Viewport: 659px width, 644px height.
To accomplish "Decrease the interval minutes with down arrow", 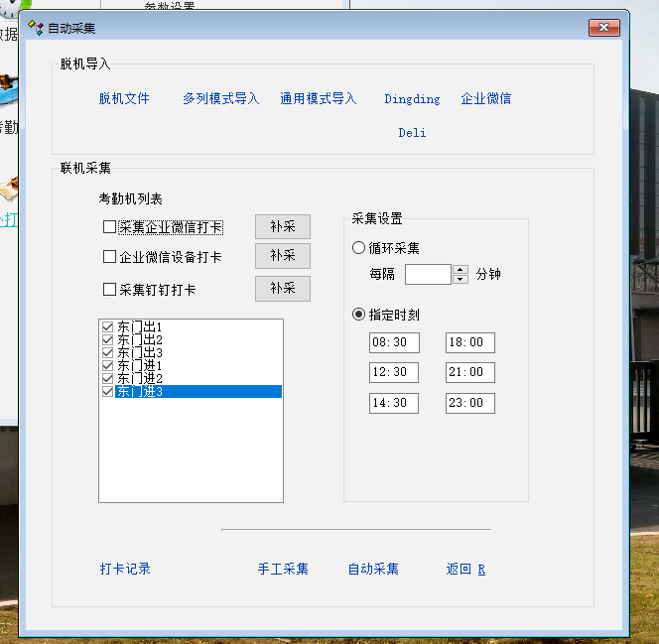I will 461,280.
